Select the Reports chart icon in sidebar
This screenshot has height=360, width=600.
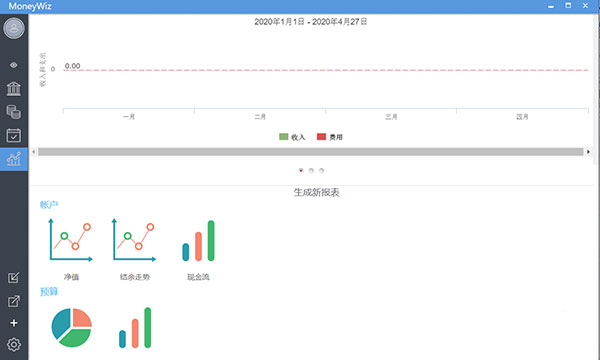click(x=14, y=159)
